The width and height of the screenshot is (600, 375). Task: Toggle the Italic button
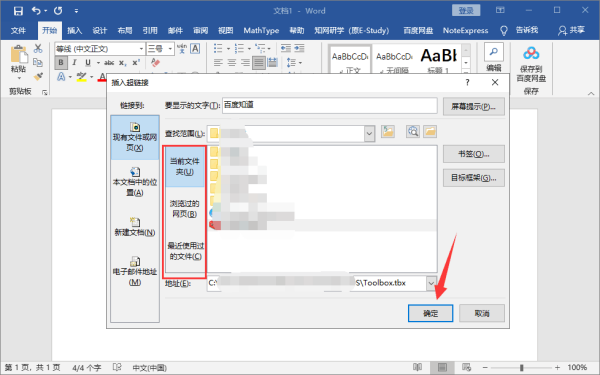(74, 63)
